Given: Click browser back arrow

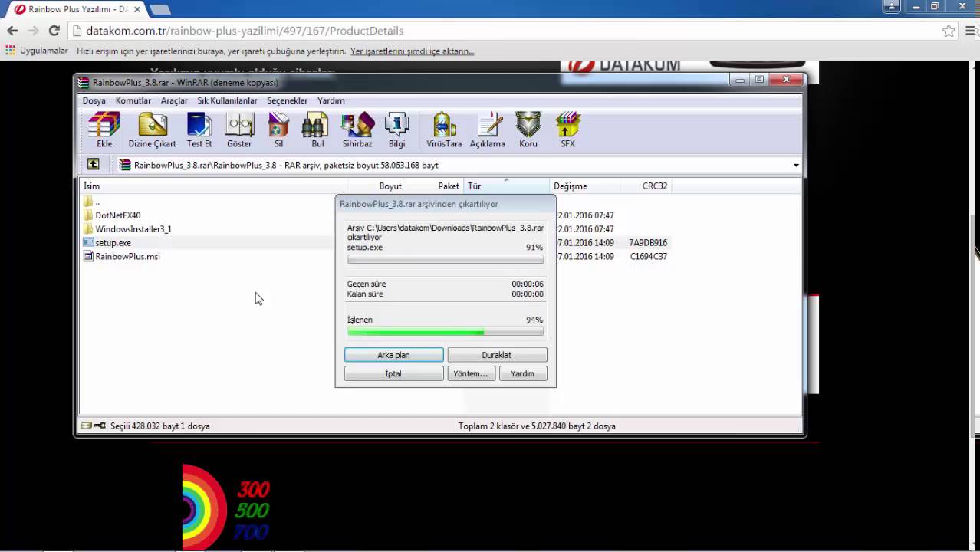Looking at the screenshot, I should pyautogui.click(x=12, y=31).
